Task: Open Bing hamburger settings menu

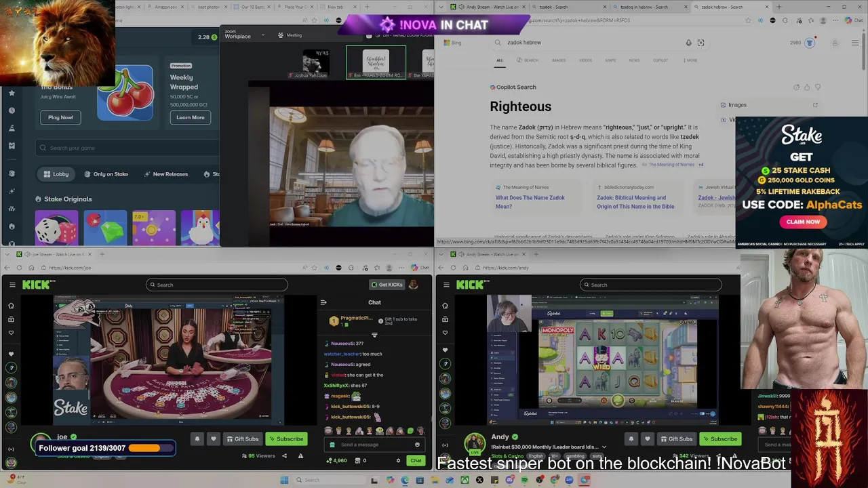Action: [854, 43]
